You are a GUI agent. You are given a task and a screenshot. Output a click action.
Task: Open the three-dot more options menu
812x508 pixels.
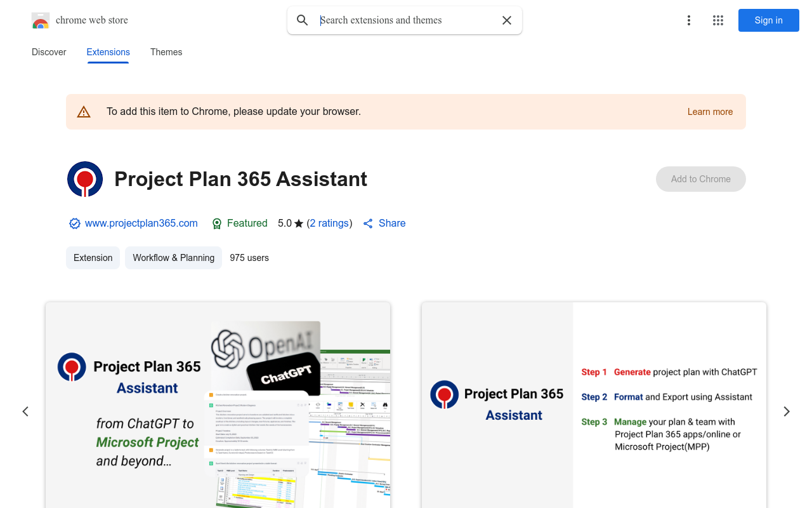689,20
